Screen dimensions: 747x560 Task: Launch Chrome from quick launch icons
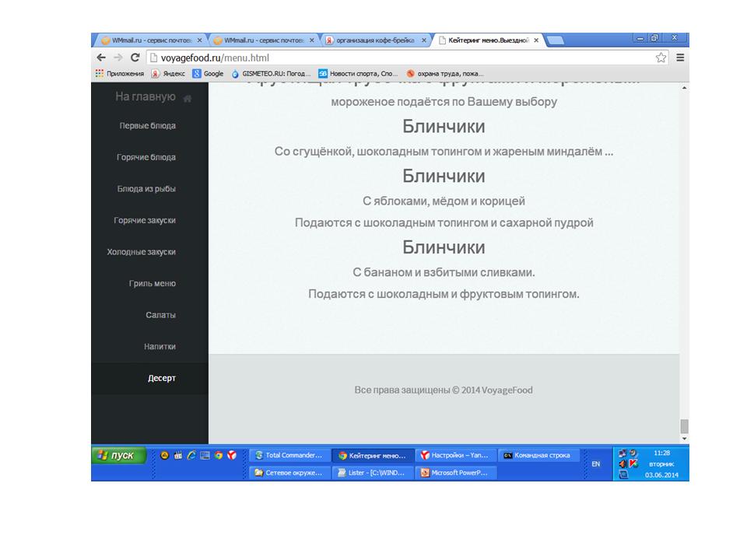[x=218, y=455]
